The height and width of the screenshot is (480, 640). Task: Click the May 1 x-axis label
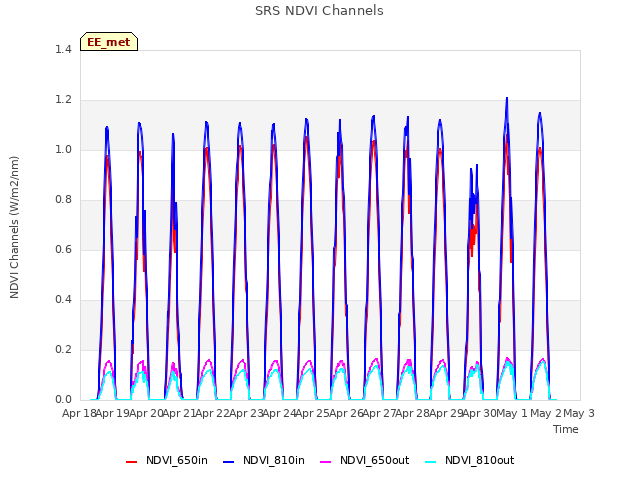pos(513,413)
